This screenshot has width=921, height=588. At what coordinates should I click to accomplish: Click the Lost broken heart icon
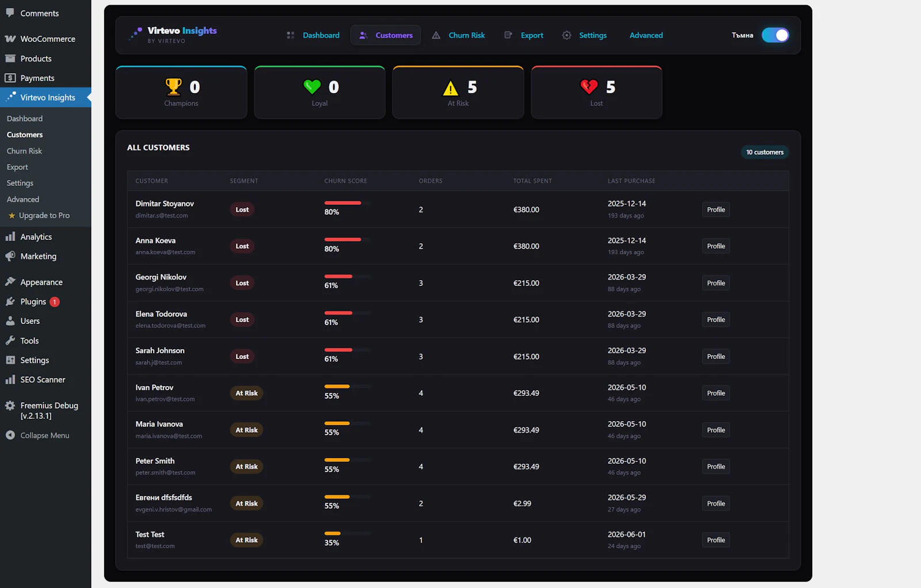[x=589, y=87]
